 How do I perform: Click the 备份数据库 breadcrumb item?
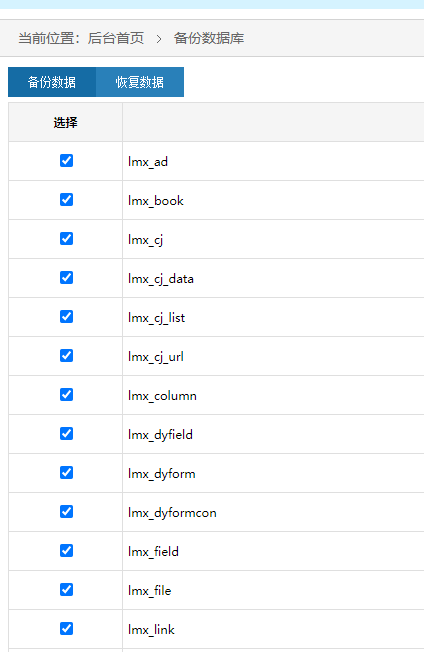tap(209, 38)
